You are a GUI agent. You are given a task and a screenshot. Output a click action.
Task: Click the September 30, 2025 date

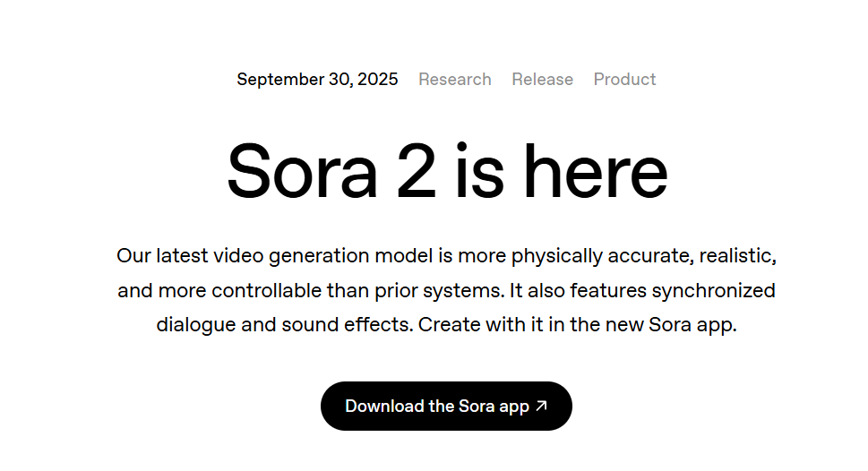(x=317, y=79)
